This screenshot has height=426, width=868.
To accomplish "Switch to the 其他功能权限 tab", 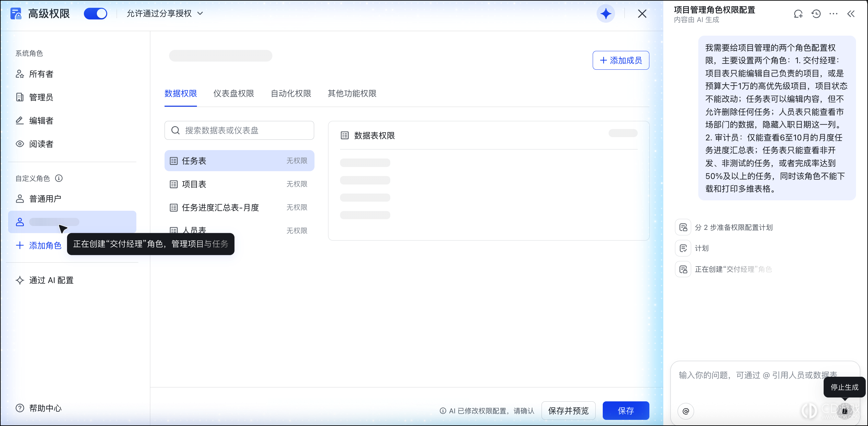I will pyautogui.click(x=352, y=93).
